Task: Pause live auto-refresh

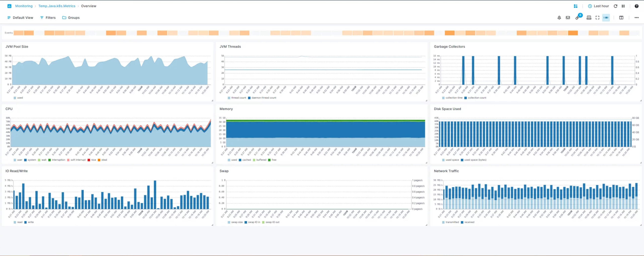Action: coord(623,6)
